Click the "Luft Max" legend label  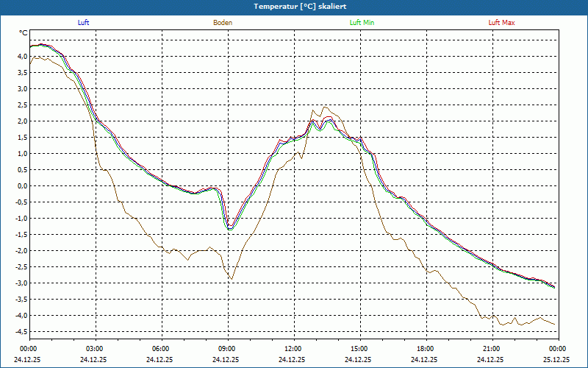pos(501,23)
